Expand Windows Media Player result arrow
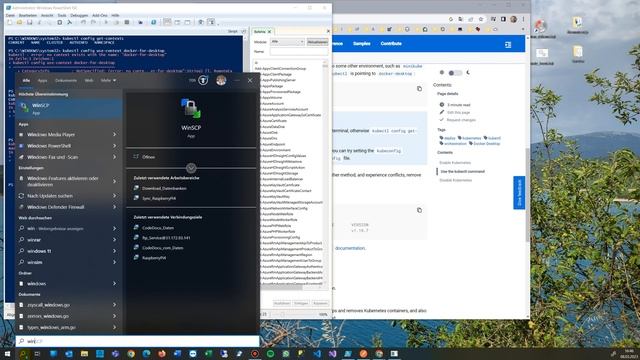Viewport: 640px width, 360px height. (x=114, y=135)
